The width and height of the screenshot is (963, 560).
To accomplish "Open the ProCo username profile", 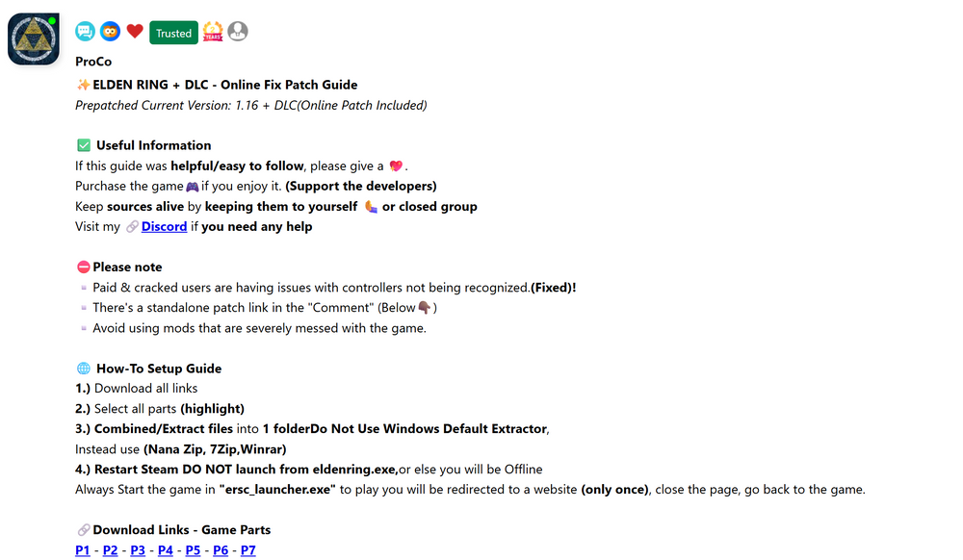I will pos(93,62).
